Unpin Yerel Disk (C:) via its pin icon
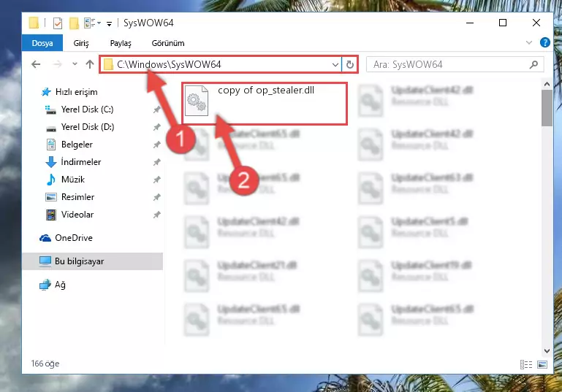This screenshot has width=562, height=392. 156,109
